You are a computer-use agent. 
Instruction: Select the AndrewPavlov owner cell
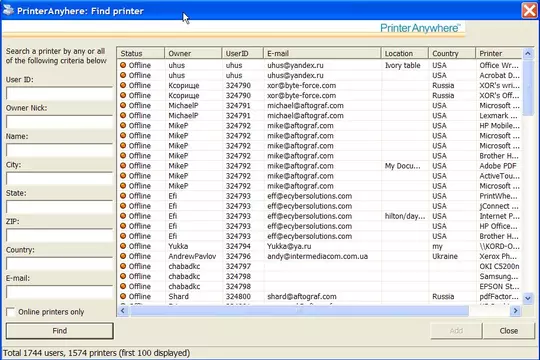coord(192,256)
